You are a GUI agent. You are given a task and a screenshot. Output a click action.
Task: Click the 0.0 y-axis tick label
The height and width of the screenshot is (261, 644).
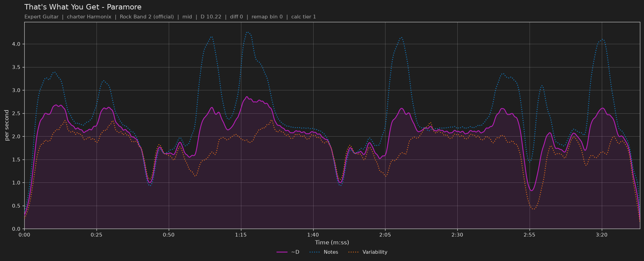pos(16,229)
